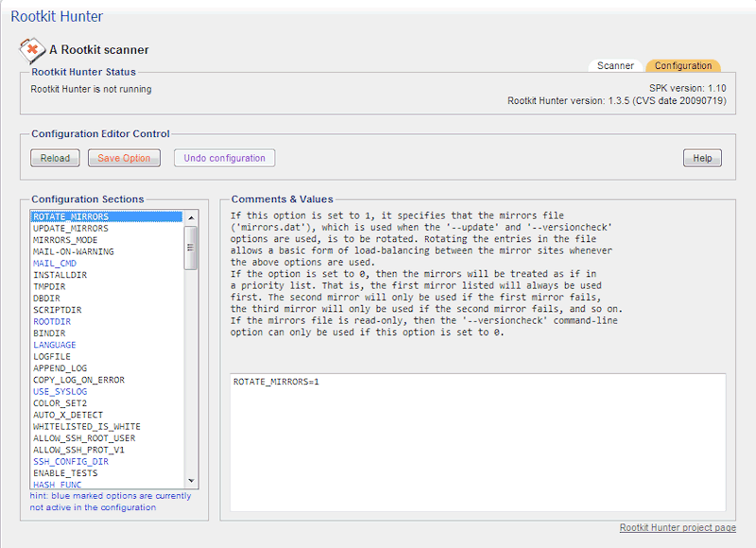Select the MAIL-ON-WARNING option
Image resolution: width=756 pixels, height=548 pixels.
click(74, 252)
